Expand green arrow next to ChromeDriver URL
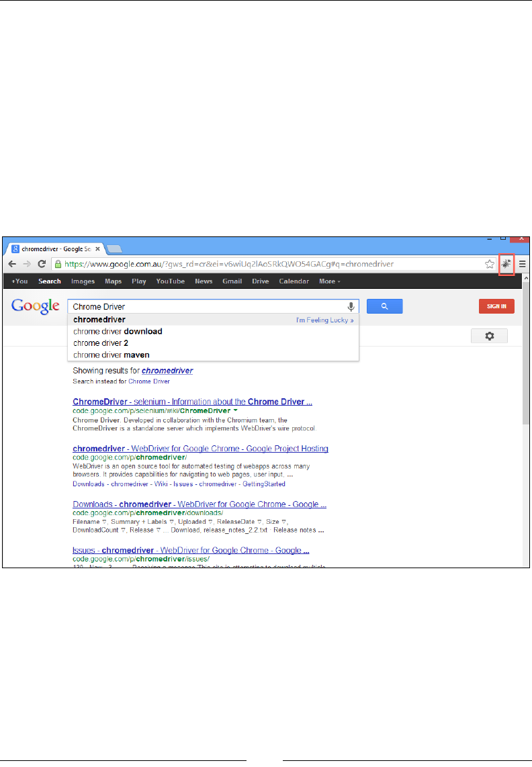Screen dimensions: 532x767 point(235,410)
